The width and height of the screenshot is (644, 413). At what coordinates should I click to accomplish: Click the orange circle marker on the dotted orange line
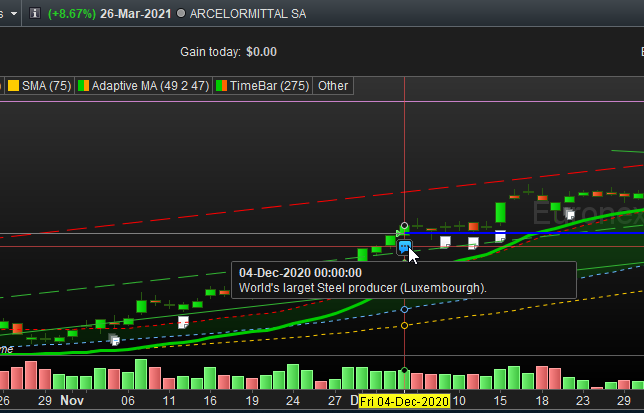click(404, 325)
